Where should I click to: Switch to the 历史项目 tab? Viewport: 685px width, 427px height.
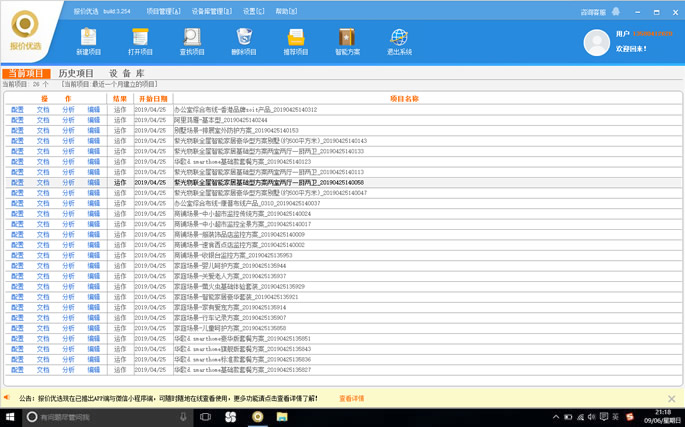(x=76, y=74)
